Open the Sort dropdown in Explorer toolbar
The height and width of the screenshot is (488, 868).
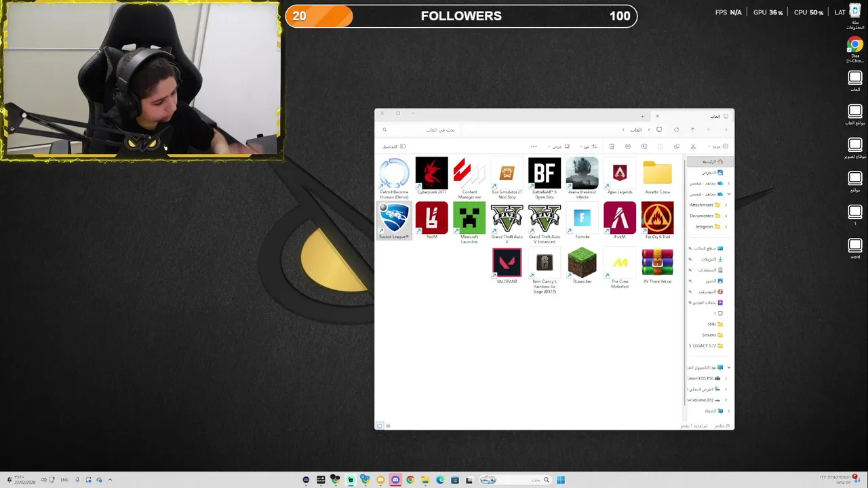[x=589, y=146]
